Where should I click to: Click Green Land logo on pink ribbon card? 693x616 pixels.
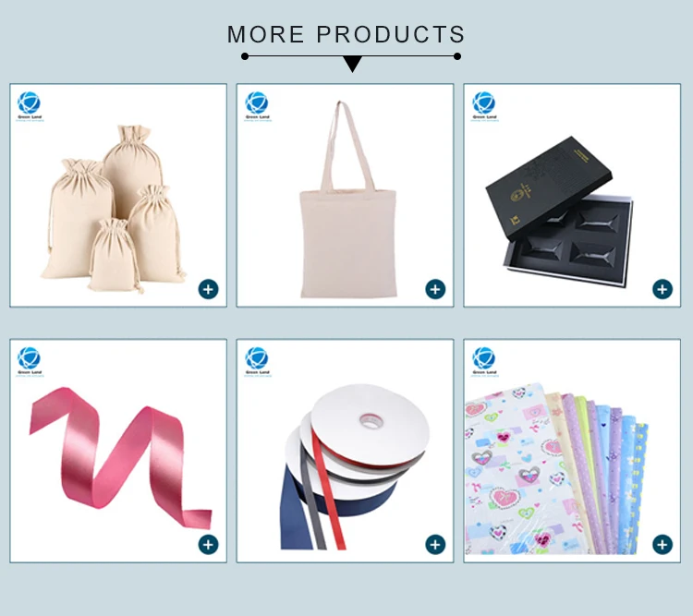click(30, 361)
